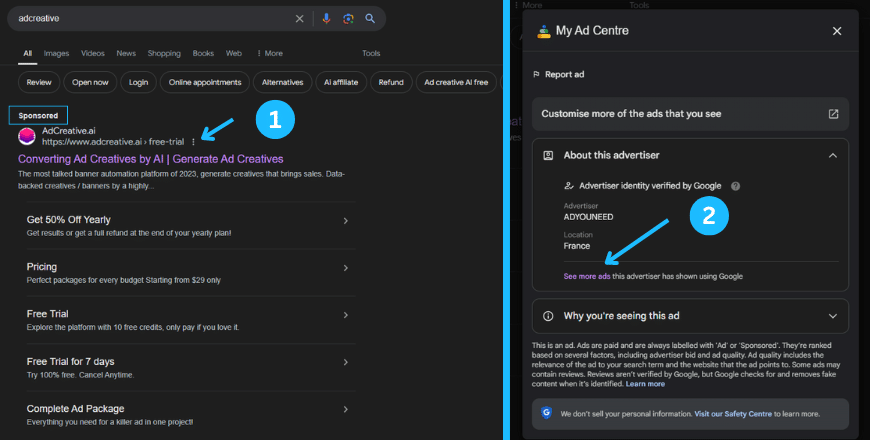The image size is (870, 440).
Task: Collapse the About this advertiser section
Action: click(x=832, y=155)
